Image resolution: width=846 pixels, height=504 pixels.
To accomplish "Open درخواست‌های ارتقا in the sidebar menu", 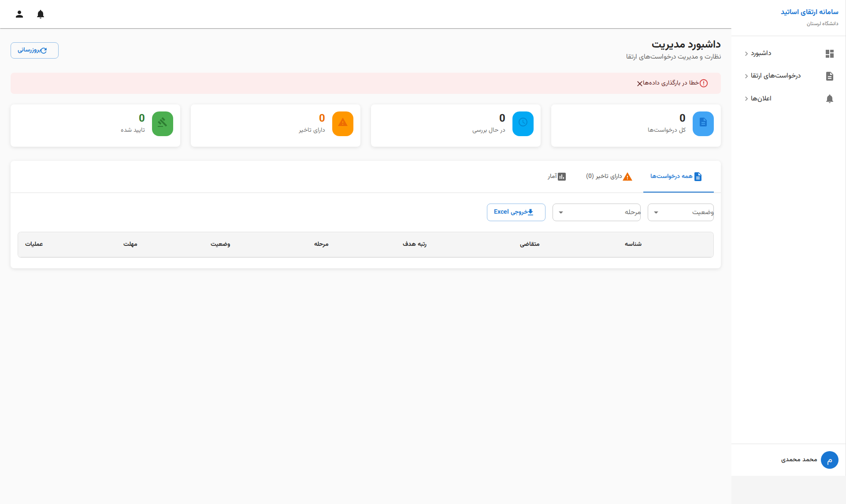I will pos(789,76).
